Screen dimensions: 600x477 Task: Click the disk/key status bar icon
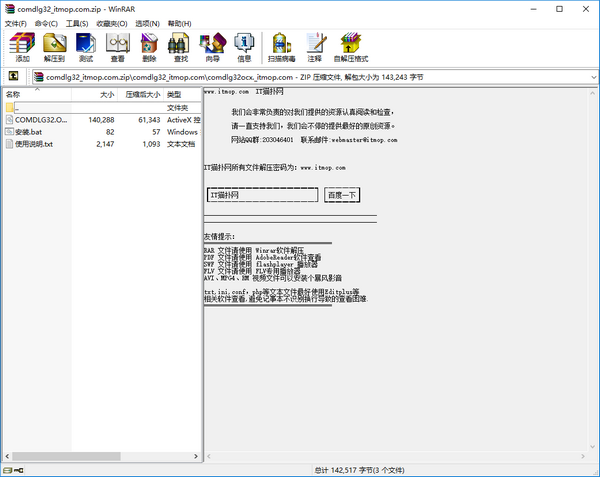coord(13,470)
